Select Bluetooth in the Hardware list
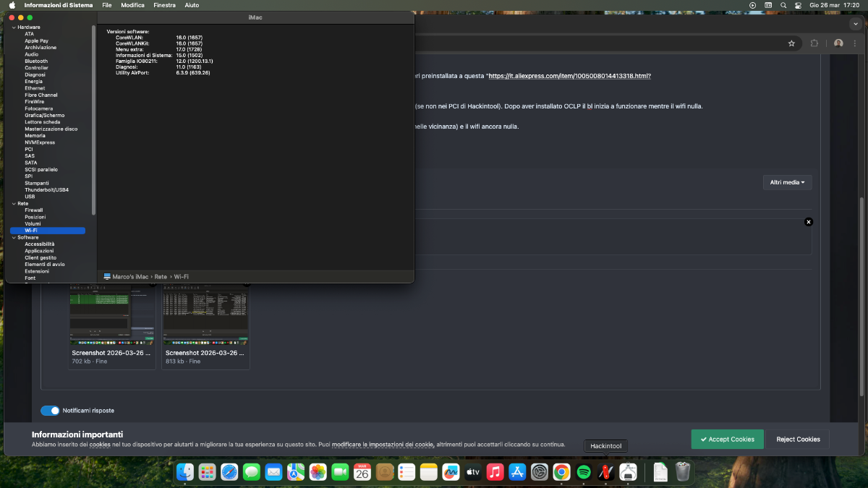Image resolution: width=868 pixels, height=488 pixels. pos(36,61)
